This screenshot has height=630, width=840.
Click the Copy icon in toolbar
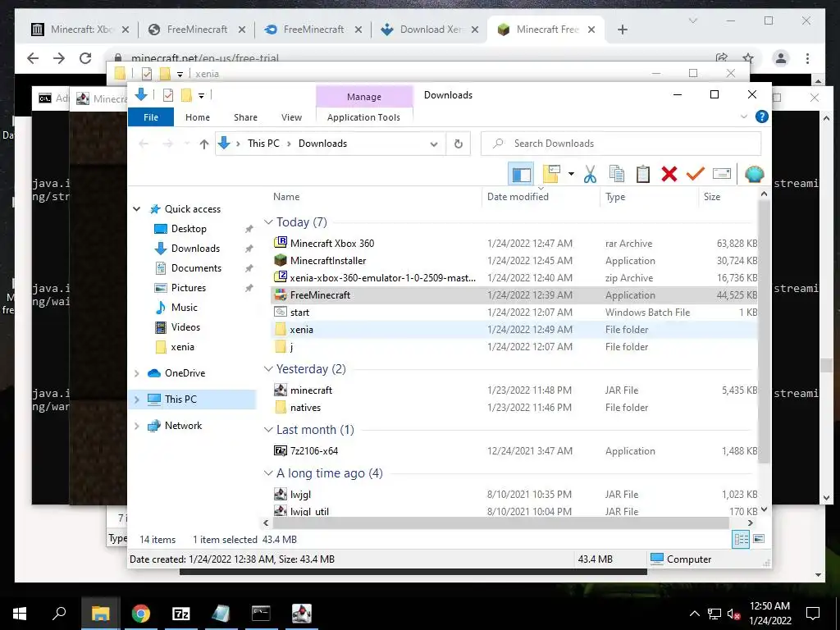(617, 174)
